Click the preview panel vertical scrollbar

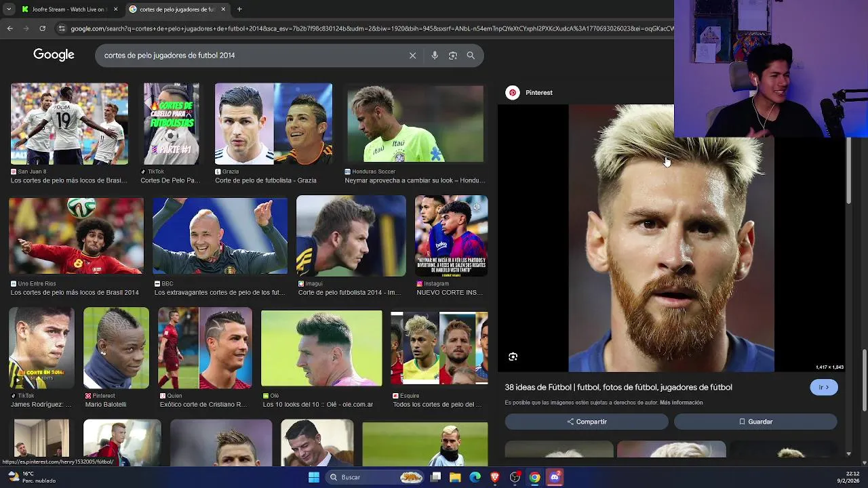pos(848,169)
